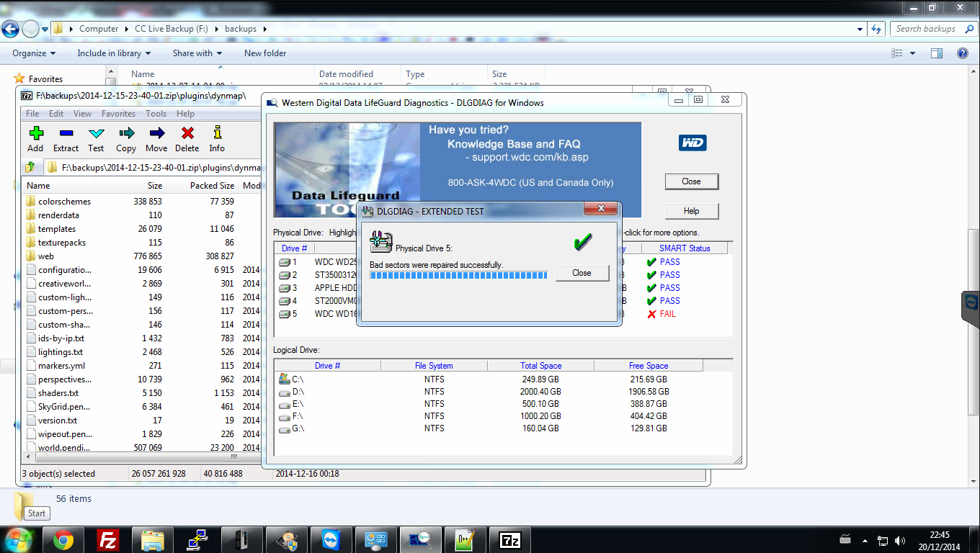This screenshot has height=553, width=980.
Task: Click the Copy icon in 7-Zip
Action: click(126, 138)
